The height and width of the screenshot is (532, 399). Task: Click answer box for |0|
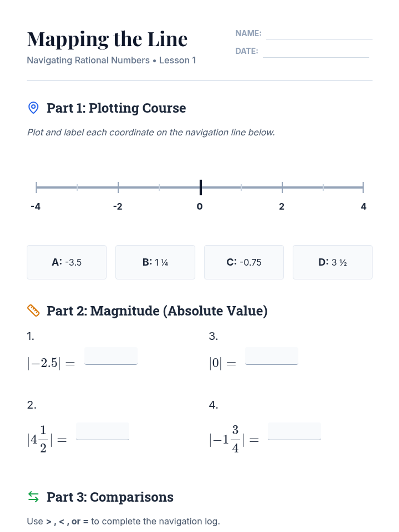click(272, 356)
